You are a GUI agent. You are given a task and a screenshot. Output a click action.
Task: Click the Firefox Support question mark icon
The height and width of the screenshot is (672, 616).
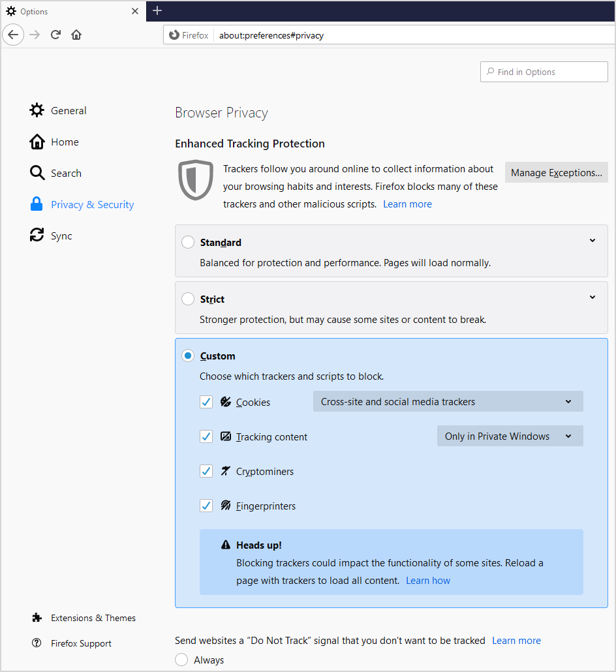pos(37,643)
